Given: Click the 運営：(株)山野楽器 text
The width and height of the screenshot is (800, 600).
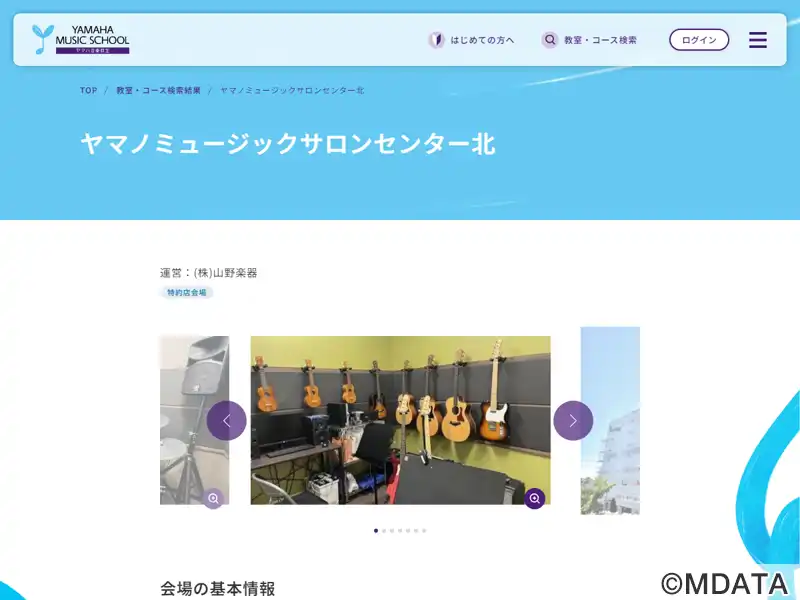Looking at the screenshot, I should coord(209,273).
